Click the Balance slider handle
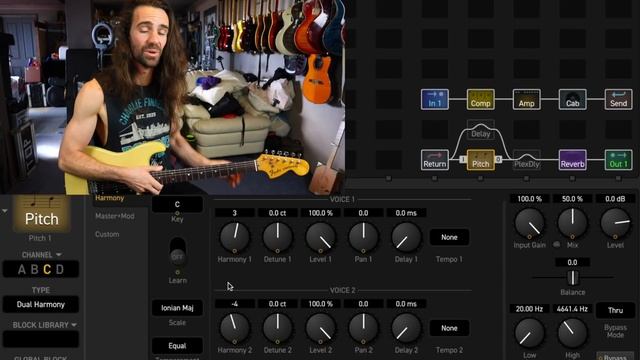 (573, 278)
